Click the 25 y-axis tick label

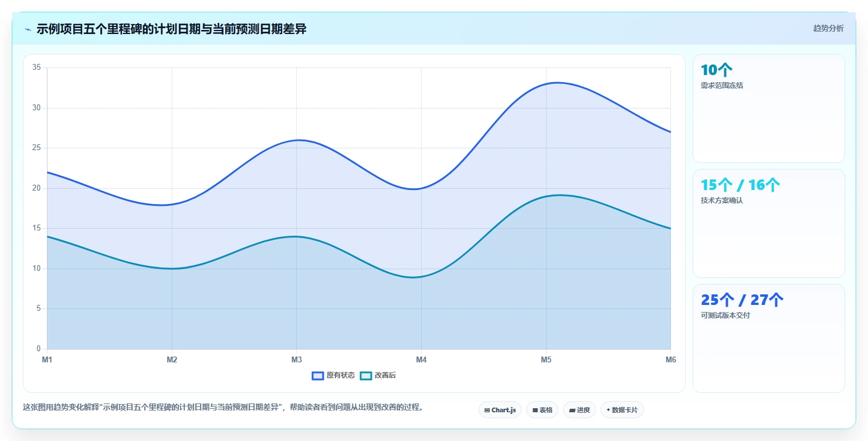click(x=36, y=148)
